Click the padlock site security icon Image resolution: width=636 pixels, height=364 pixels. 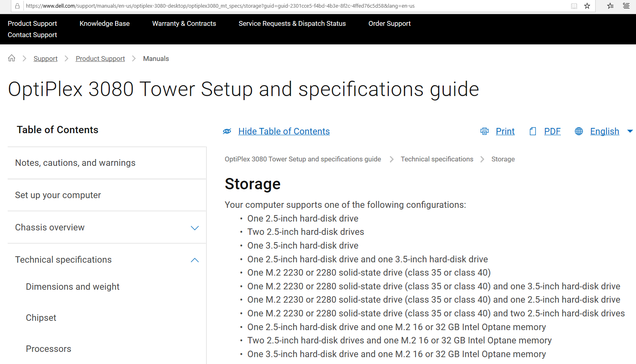point(17,6)
